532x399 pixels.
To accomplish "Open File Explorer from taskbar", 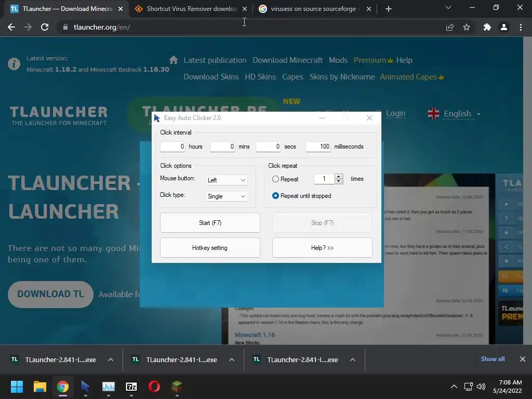I will [39, 387].
